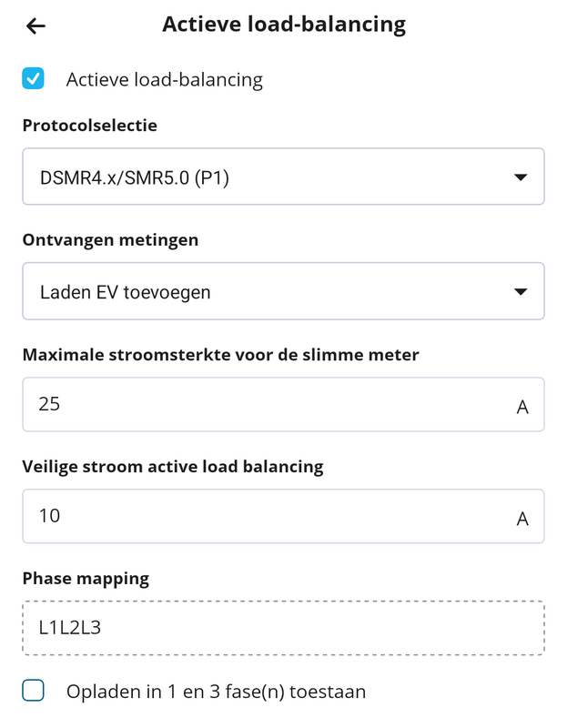Viewport: 567px width, 728px height.
Task: Select the L1L2L3 phase mapping field
Action: click(283, 628)
